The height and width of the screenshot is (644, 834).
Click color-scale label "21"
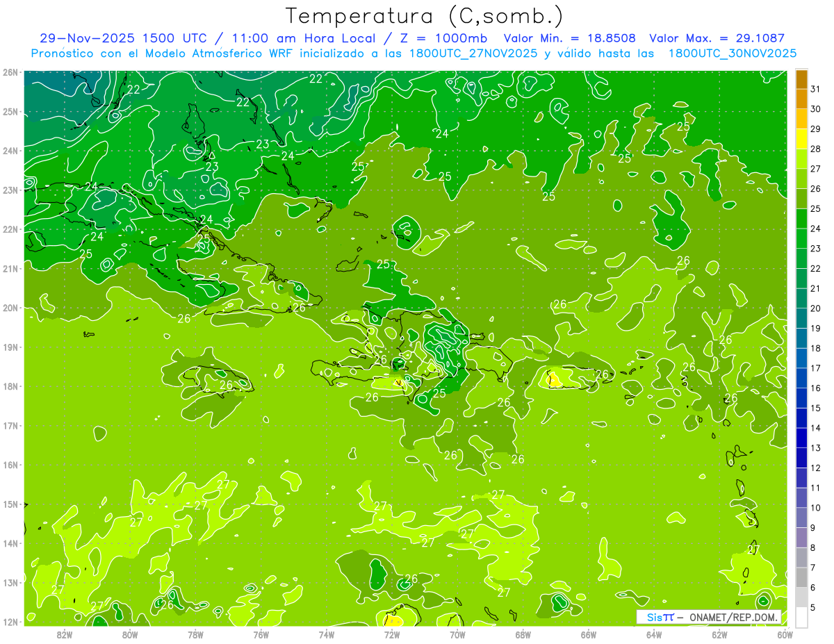click(816, 288)
